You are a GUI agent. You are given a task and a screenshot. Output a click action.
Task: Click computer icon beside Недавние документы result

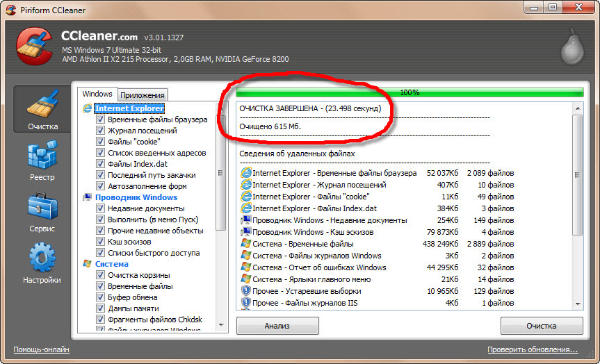(245, 220)
